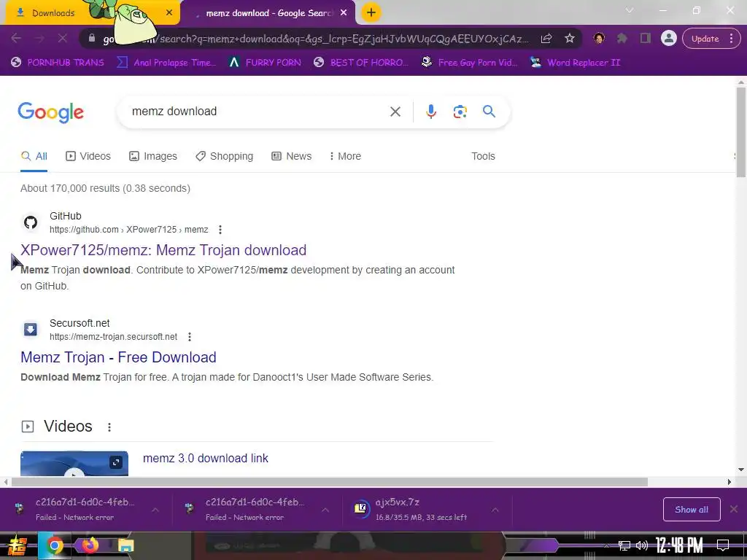Open the extensions puzzle icon
This screenshot has height=560, width=747.
(622, 39)
